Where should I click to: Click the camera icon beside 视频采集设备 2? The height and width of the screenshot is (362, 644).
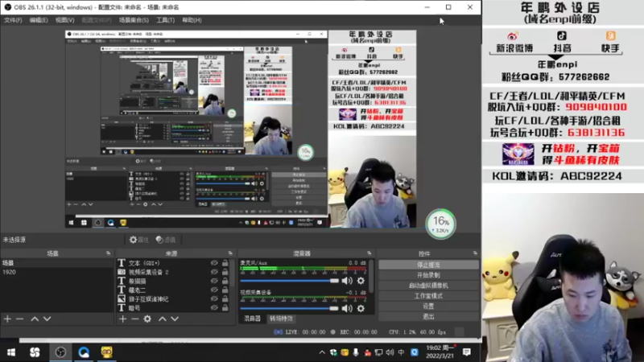[122, 272]
